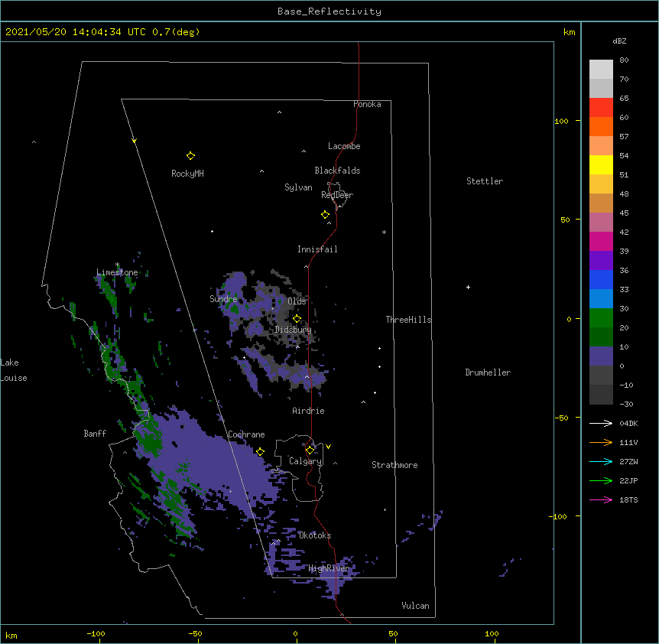
Task: Click the white plus marker below Stettler
Action: tap(468, 287)
